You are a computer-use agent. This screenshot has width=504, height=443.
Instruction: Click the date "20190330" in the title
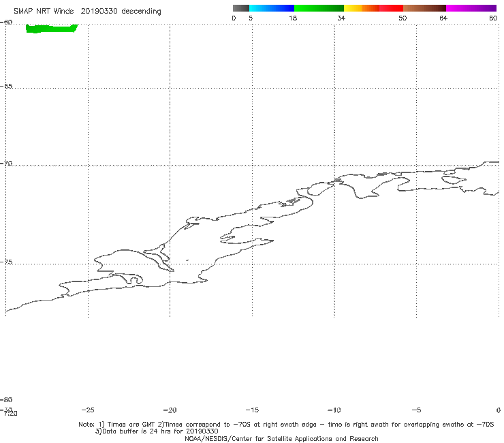[x=99, y=12]
